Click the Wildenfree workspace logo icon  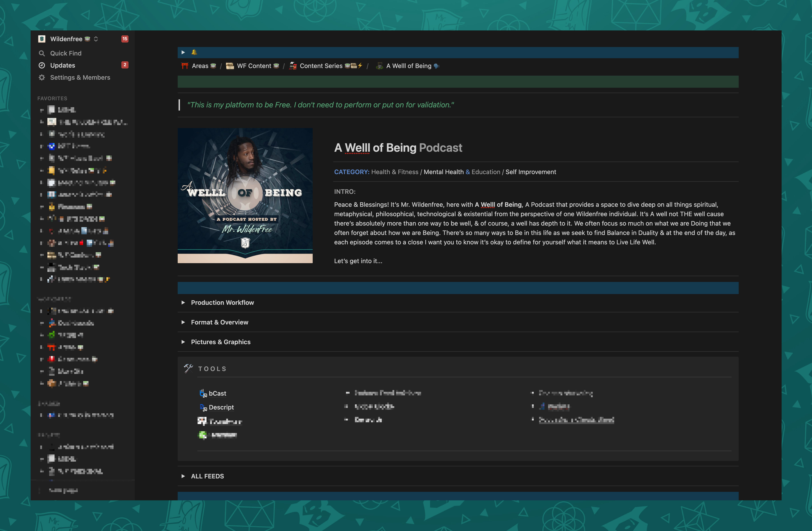(x=42, y=39)
